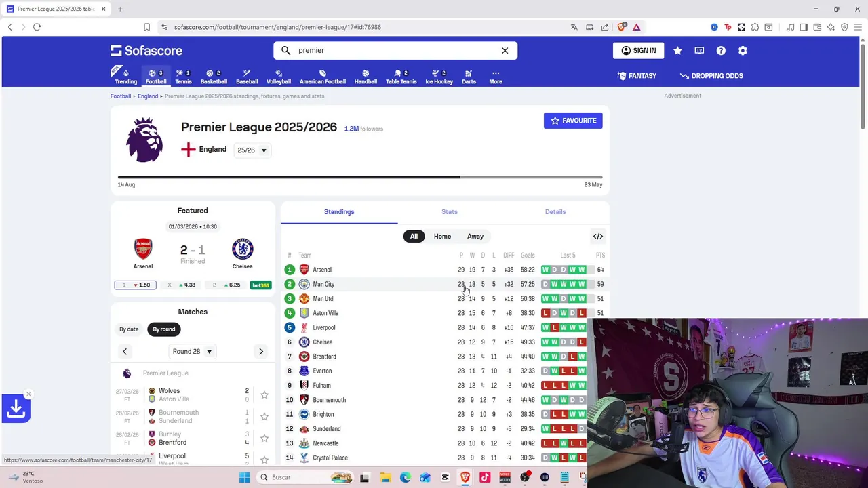Screen dimensions: 868x488
Task: Close the floating download widget
Action: 28,394
